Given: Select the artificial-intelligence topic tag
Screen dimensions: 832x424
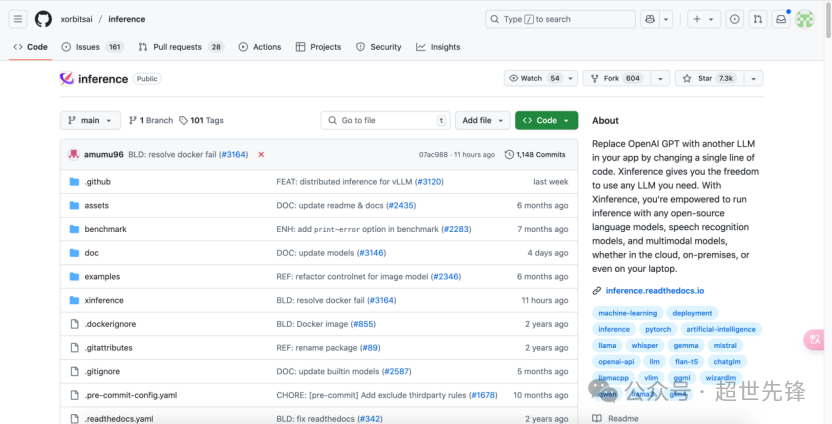Looking at the screenshot, I should (x=721, y=329).
